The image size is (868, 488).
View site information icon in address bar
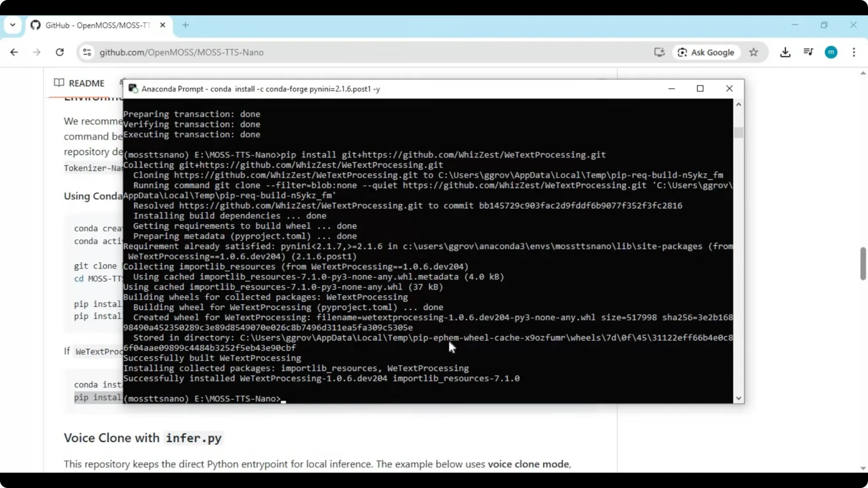coord(87,52)
